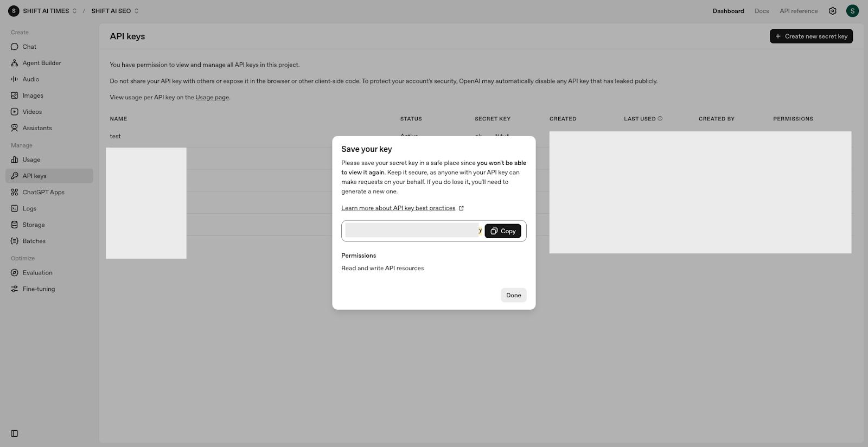
Task: Click Done to close the dialog
Action: tap(514, 295)
